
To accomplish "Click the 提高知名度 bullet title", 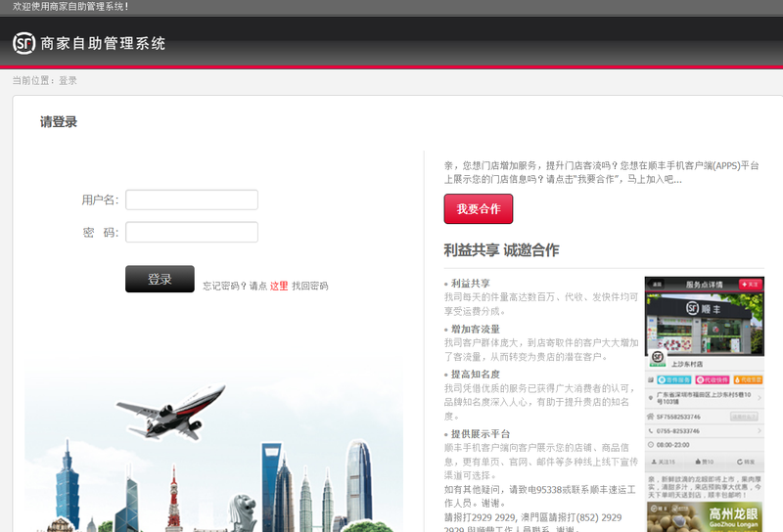I will click(476, 375).
